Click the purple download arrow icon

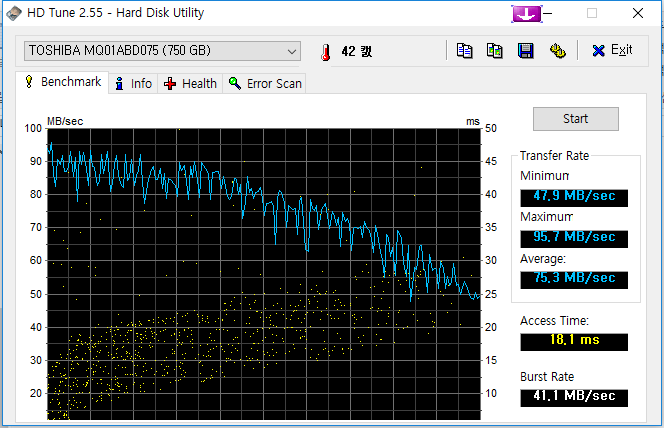(526, 14)
